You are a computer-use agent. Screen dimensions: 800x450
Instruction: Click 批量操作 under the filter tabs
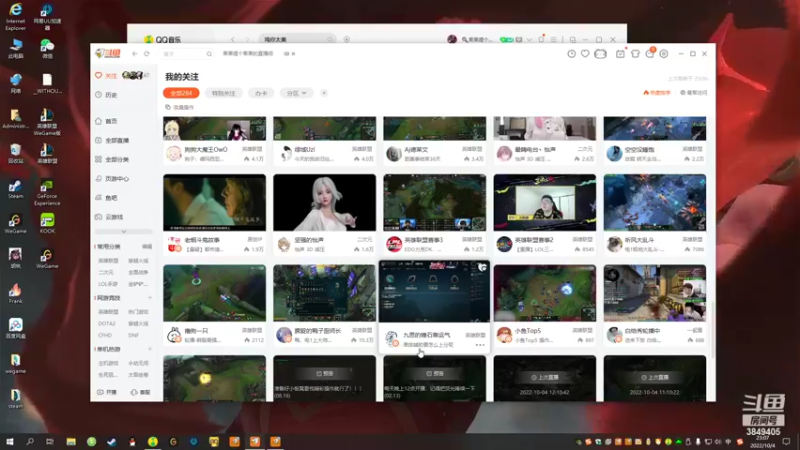coord(180,107)
